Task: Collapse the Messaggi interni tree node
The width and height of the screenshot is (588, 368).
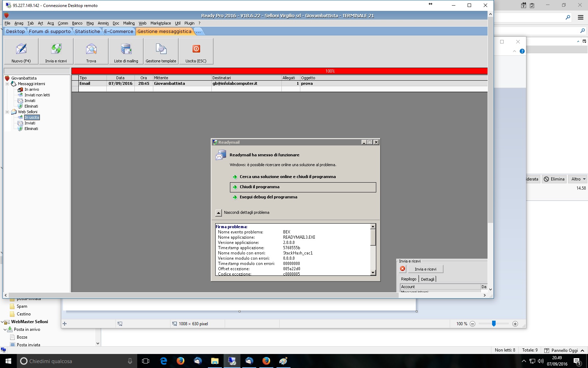Action: (x=7, y=84)
